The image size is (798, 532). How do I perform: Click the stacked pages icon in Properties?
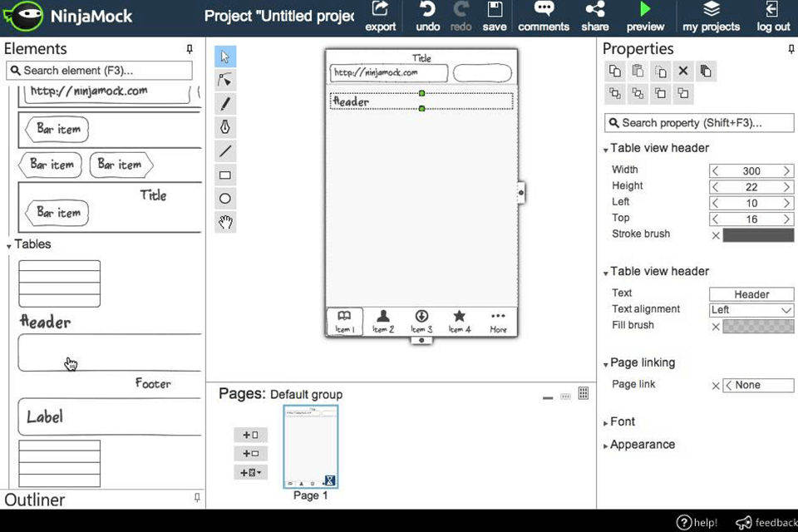[706, 71]
